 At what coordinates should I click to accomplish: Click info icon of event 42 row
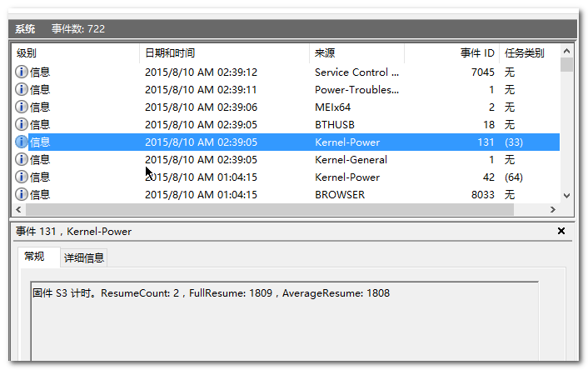22,177
